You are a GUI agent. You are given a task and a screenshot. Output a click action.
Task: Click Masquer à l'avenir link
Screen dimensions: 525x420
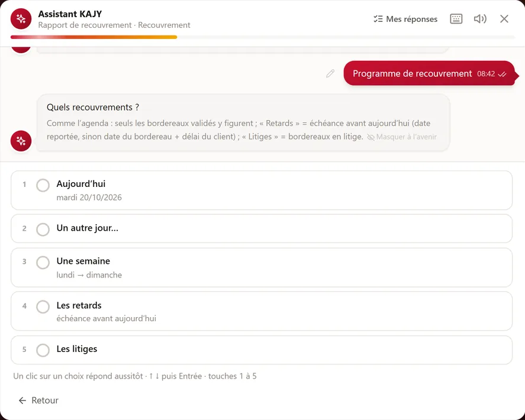pyautogui.click(x=402, y=137)
